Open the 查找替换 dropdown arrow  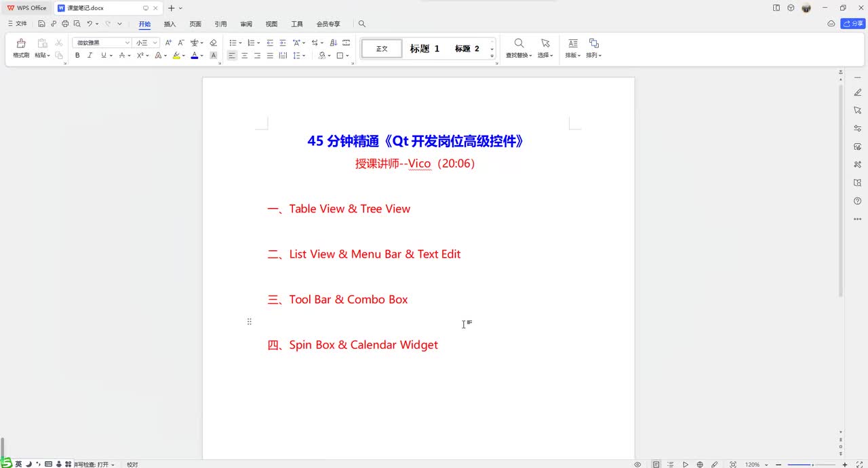(x=532, y=56)
